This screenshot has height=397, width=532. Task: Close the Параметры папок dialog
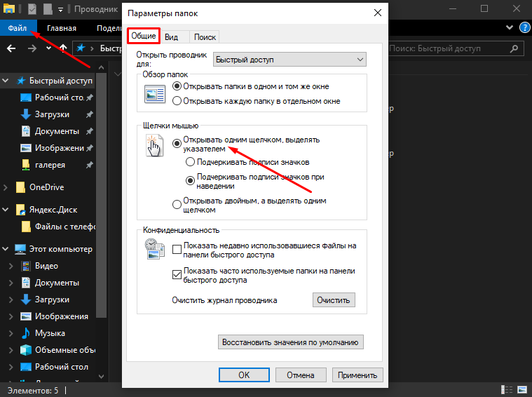(378, 13)
